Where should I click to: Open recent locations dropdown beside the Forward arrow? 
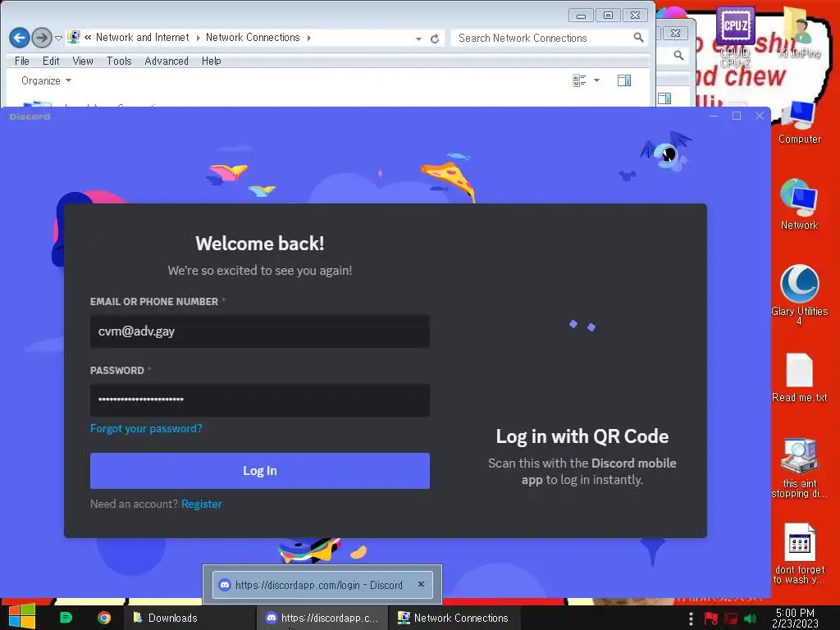(x=58, y=39)
